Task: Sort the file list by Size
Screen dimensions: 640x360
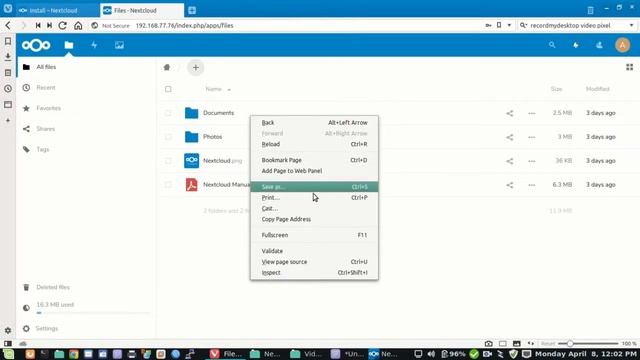Action: pos(556,89)
